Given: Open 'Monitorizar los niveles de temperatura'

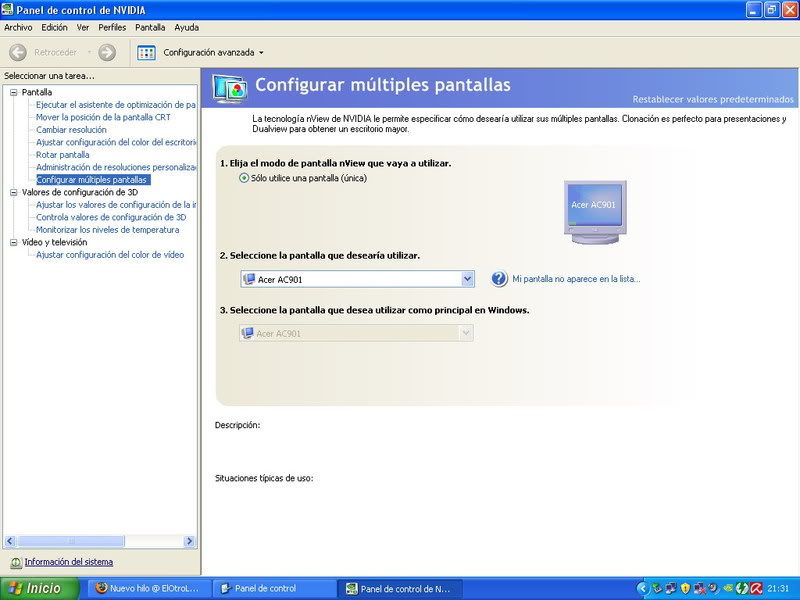Looking at the screenshot, I should click(108, 230).
